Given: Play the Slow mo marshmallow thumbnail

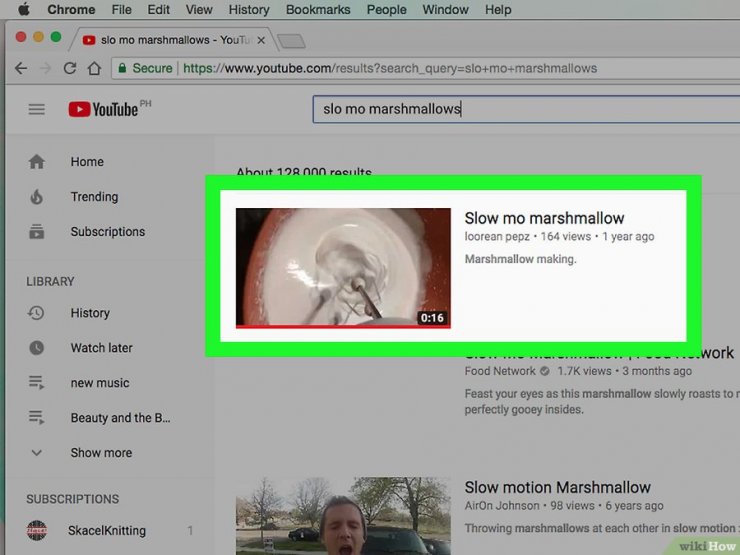Looking at the screenshot, I should click(x=343, y=267).
